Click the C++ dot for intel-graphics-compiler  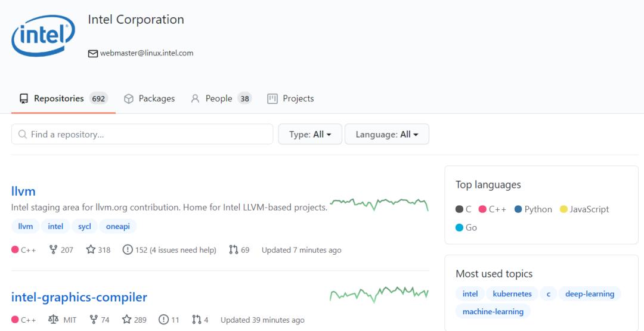15,319
